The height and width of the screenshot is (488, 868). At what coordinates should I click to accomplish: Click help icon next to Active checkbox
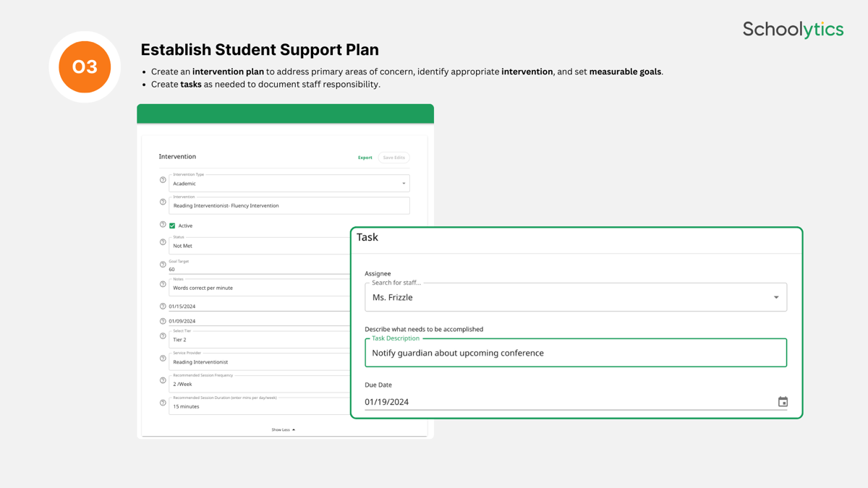pos(163,225)
